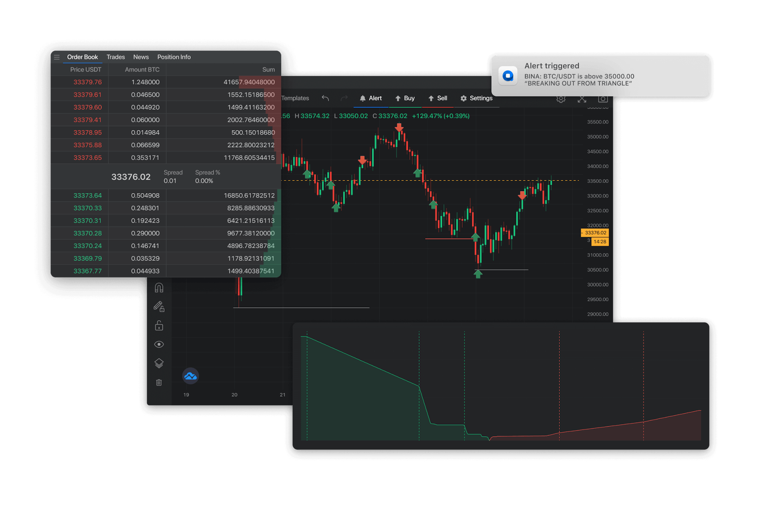Open the Position Info tab
Image resolution: width=760 pixels, height=532 pixels.
[x=174, y=57]
